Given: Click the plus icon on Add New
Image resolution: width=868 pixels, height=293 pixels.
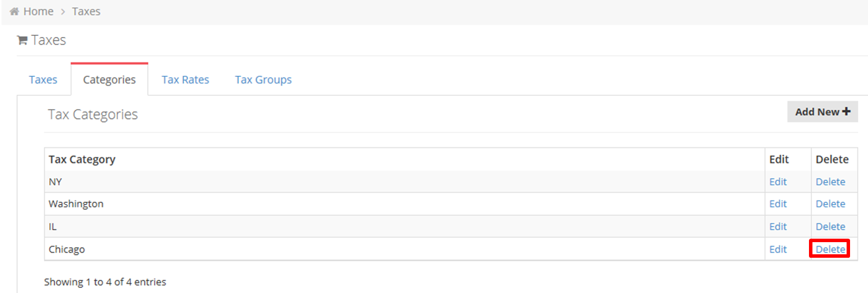Looking at the screenshot, I should click(x=846, y=112).
